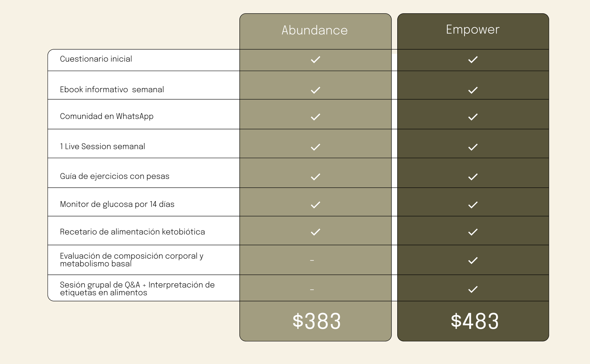This screenshot has width=590, height=364.
Task: Click the $383 Abundance price
Action: click(x=316, y=321)
